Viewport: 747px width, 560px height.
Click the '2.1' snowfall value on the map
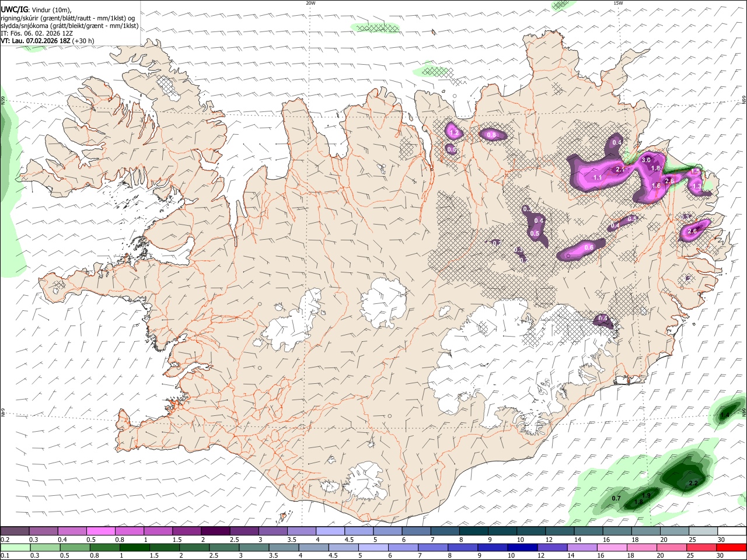click(x=620, y=170)
